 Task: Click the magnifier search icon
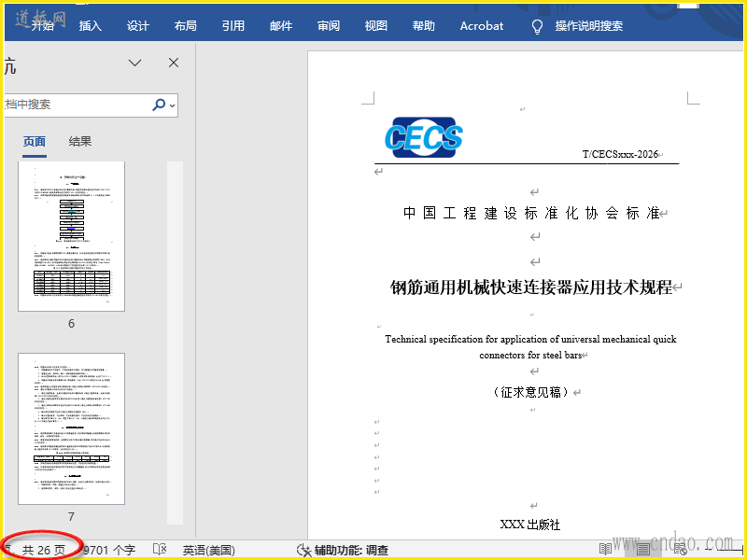coord(158,105)
